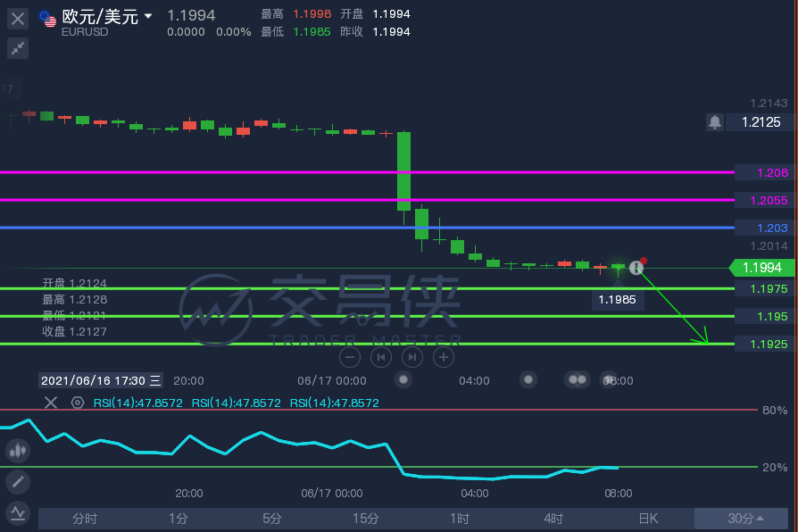
Task: Switch to the 日K timeframe tab
Action: 647,519
